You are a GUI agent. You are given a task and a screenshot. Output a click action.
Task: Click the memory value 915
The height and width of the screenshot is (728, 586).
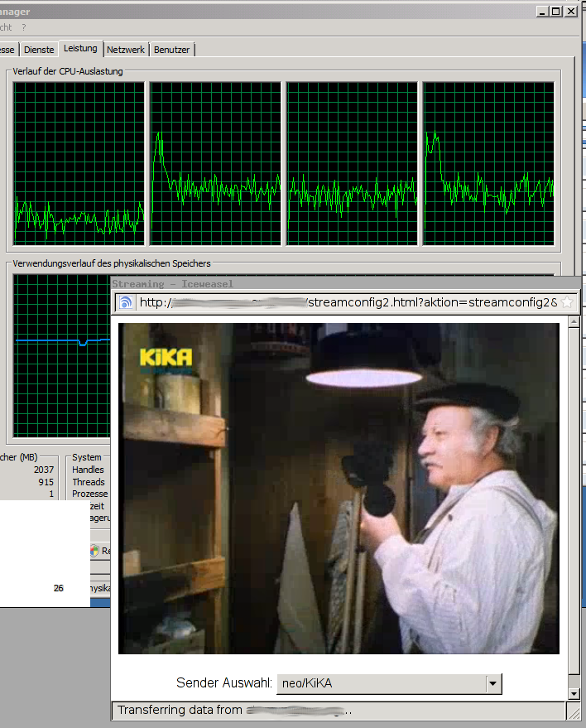point(46,482)
